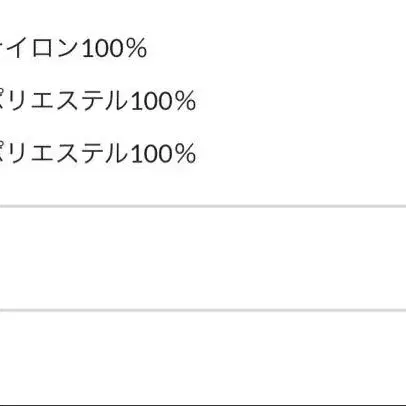
Task: Select the second ポリエステル100% line
Action: 98,154
